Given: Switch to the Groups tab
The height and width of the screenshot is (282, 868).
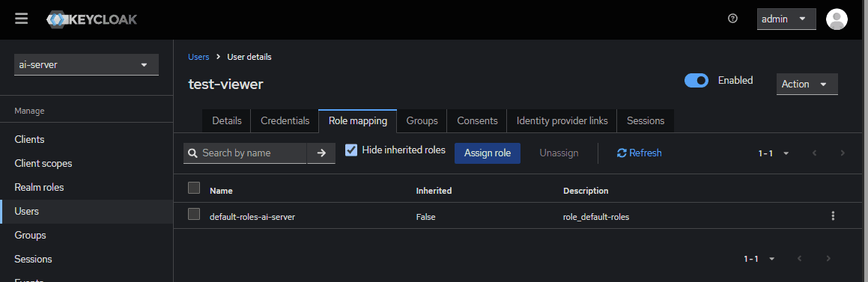Looking at the screenshot, I should [x=422, y=120].
